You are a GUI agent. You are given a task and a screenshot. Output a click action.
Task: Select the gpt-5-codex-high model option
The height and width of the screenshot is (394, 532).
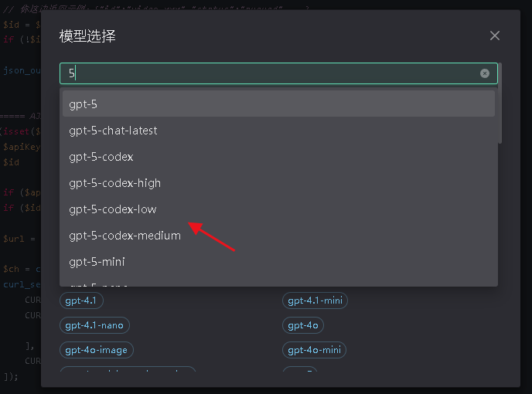(278, 183)
